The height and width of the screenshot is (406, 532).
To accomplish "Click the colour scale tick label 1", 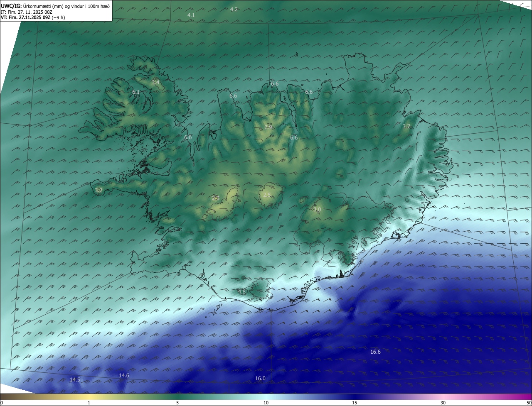I will 89,403.
